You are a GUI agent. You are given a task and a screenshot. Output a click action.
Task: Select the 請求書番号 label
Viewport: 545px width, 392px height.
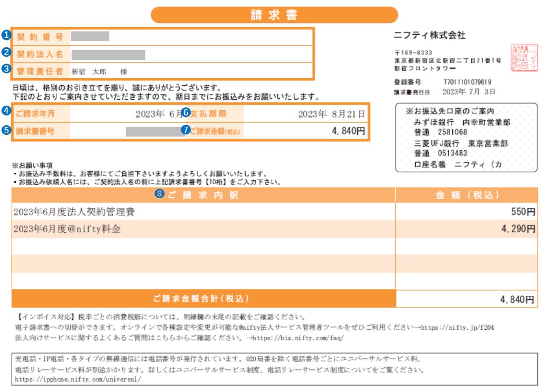click(x=35, y=131)
